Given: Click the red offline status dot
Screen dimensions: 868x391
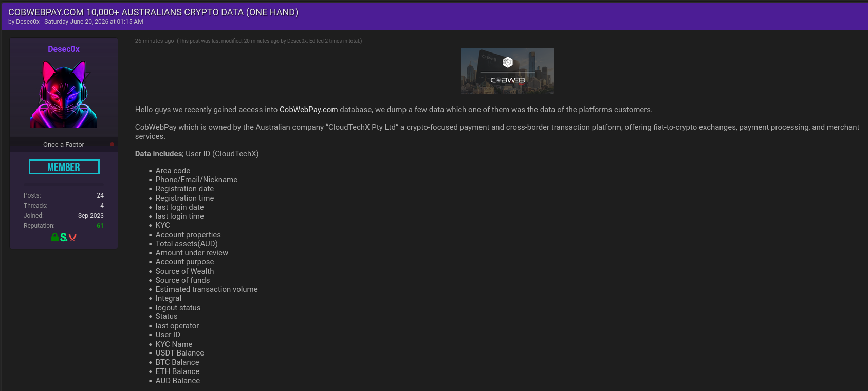Looking at the screenshot, I should tap(112, 144).
